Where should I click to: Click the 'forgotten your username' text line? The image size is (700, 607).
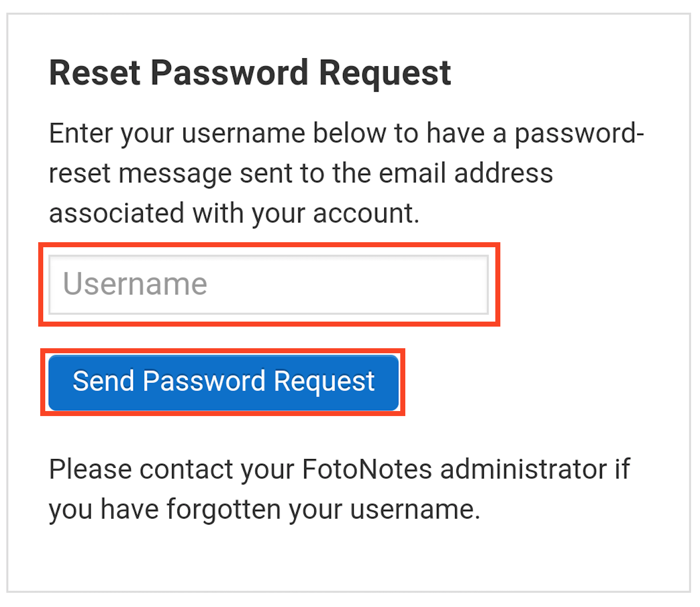[265, 510]
